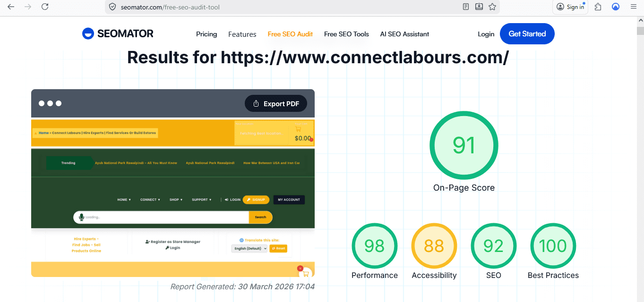Screen dimensions: 644x302
Task: Open the Features navigation item
Action: point(242,34)
